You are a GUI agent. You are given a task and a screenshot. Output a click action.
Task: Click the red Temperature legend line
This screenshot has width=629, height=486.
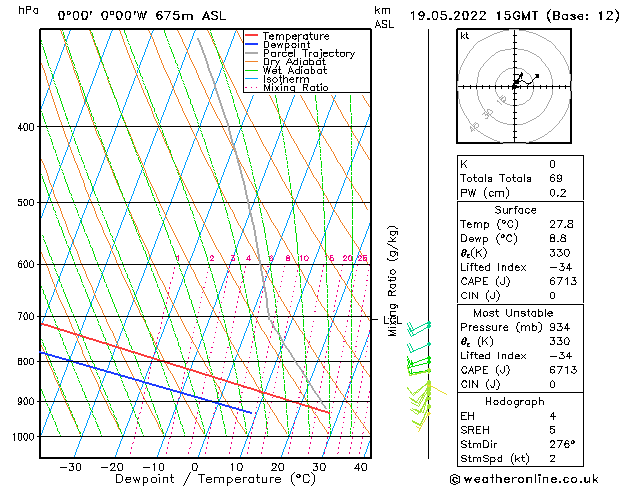click(252, 36)
